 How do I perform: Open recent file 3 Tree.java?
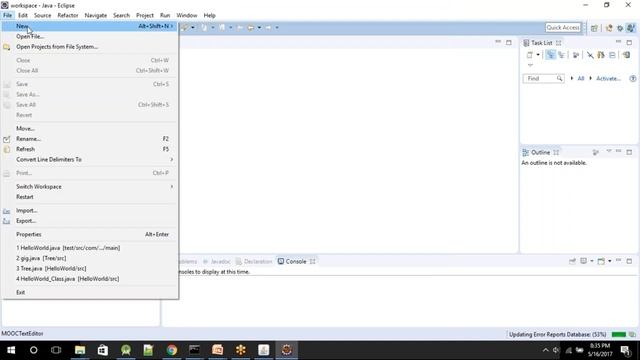(90, 268)
